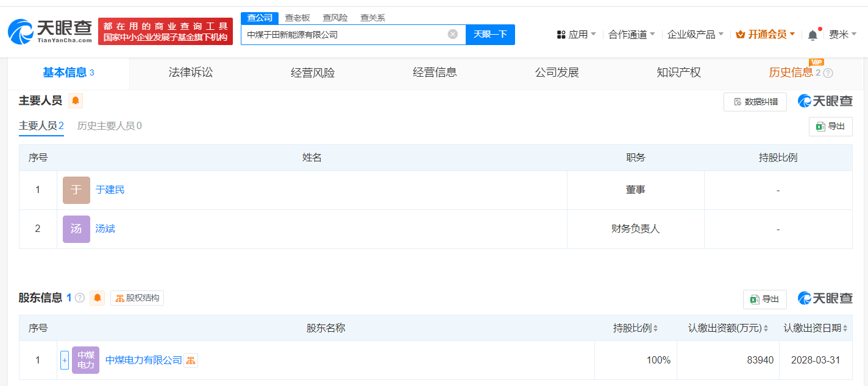
Task: Click the 天眼一下 search button
Action: (490, 35)
